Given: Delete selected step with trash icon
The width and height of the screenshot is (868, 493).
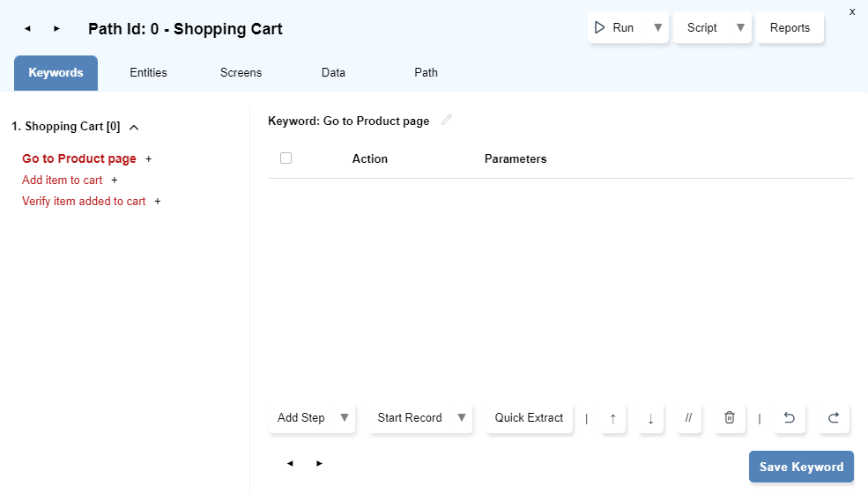Looking at the screenshot, I should (729, 418).
